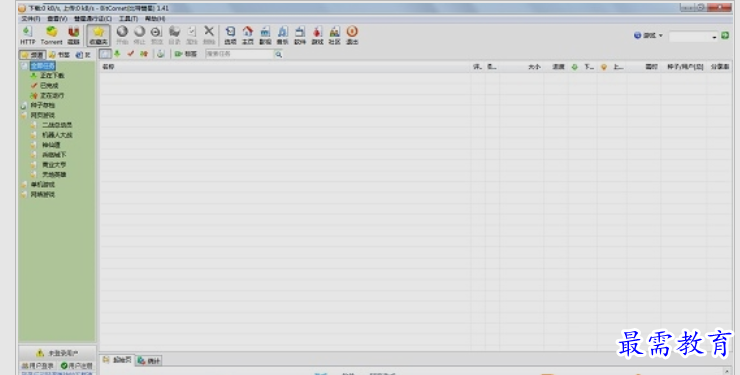Click the 未登录用户 warning status
Viewport: 740px width, 375px height.
(x=57, y=353)
